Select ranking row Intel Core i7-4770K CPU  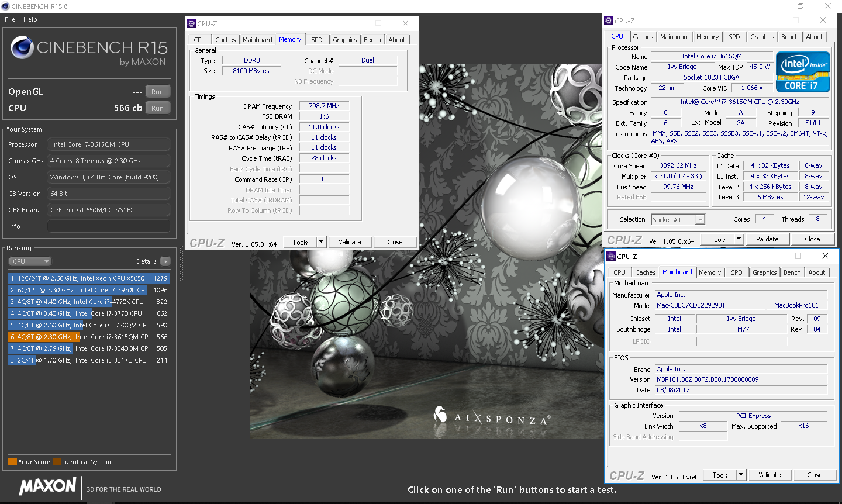pos(89,302)
